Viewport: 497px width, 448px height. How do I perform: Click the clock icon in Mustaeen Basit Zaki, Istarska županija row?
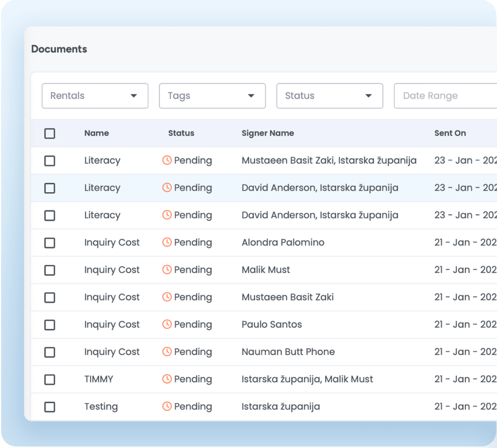pos(167,161)
